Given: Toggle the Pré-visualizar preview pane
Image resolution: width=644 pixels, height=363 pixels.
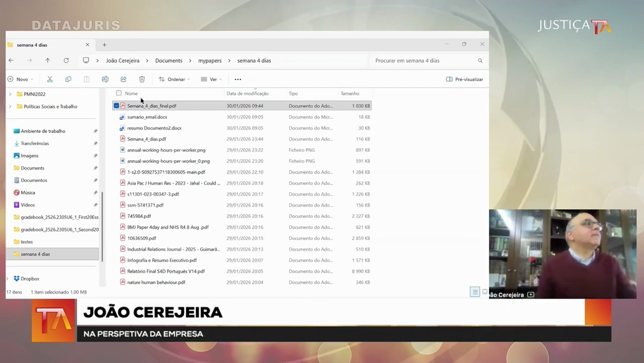Looking at the screenshot, I should click(465, 79).
